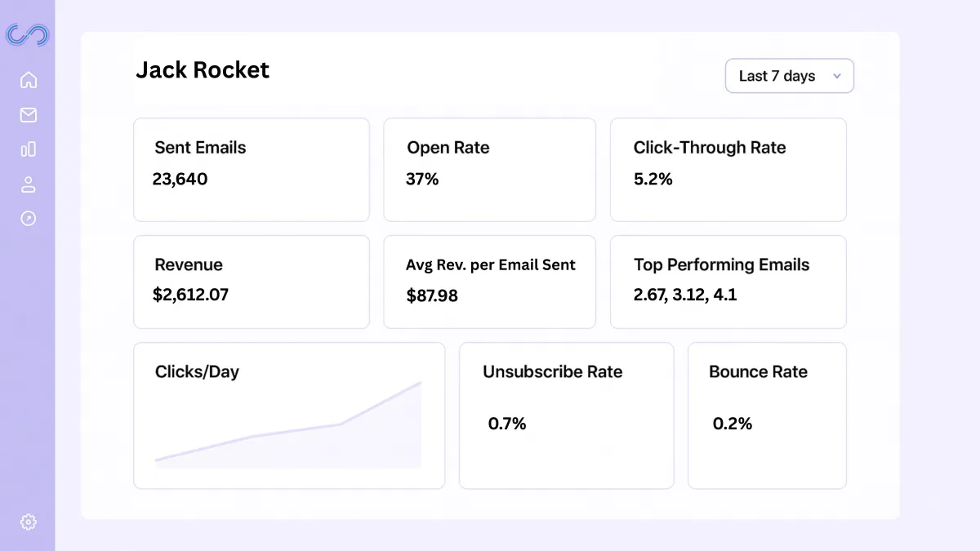The height and width of the screenshot is (551, 980).
Task: Click the Sent Emails card
Action: [x=252, y=170]
